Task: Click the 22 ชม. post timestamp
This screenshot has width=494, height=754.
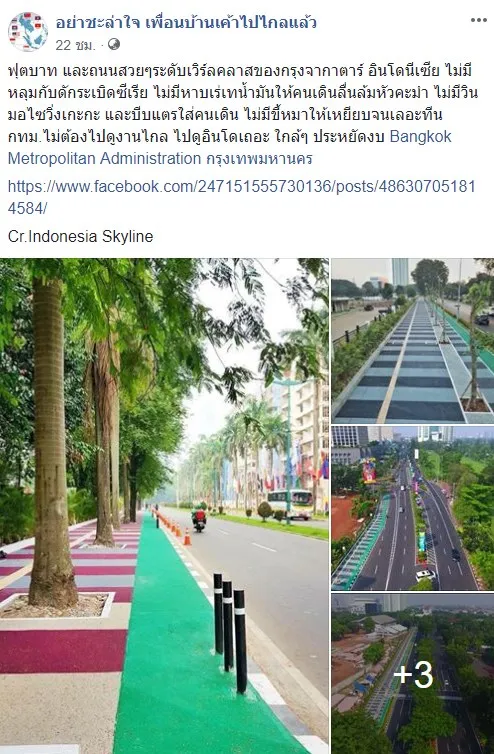Action: [x=75, y=45]
